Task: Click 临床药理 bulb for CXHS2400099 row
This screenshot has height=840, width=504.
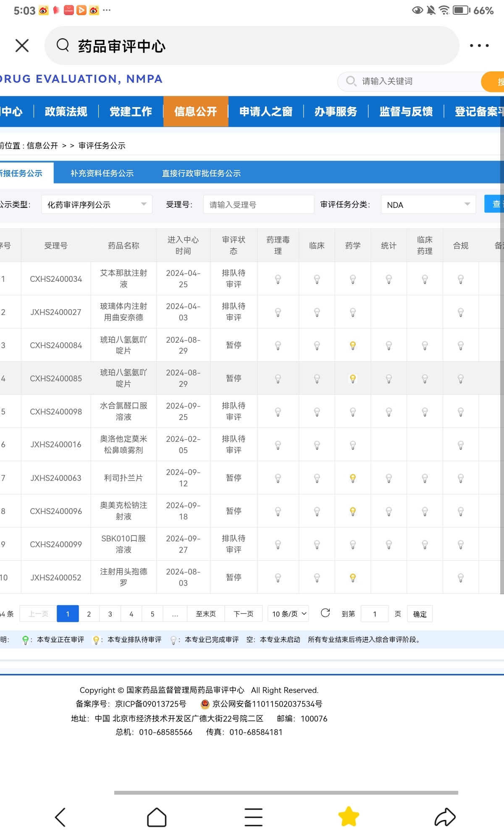Action: click(425, 544)
